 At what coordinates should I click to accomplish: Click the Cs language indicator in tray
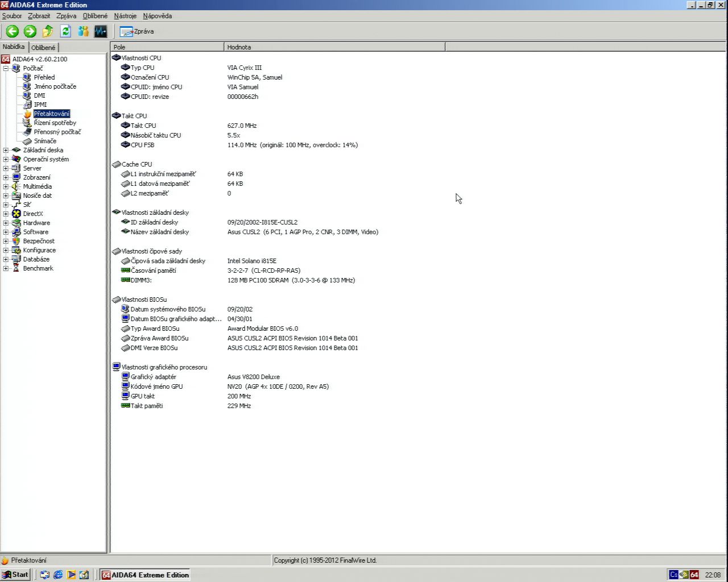(x=673, y=575)
